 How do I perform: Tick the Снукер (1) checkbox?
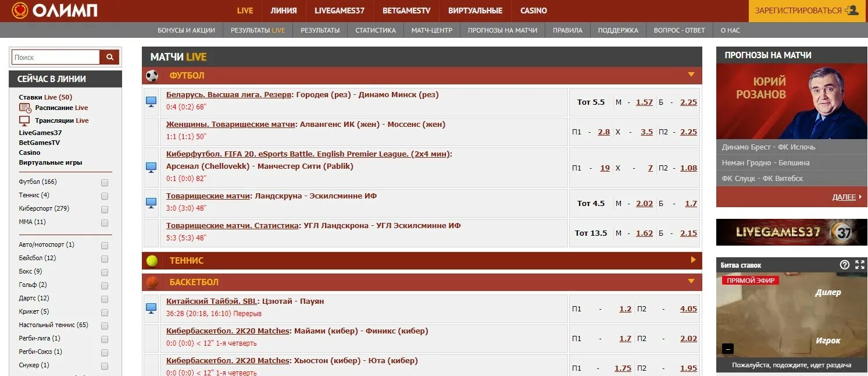105,366
